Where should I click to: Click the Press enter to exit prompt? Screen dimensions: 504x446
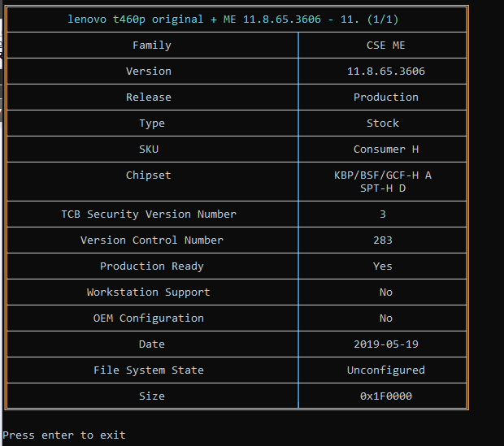[64, 435]
